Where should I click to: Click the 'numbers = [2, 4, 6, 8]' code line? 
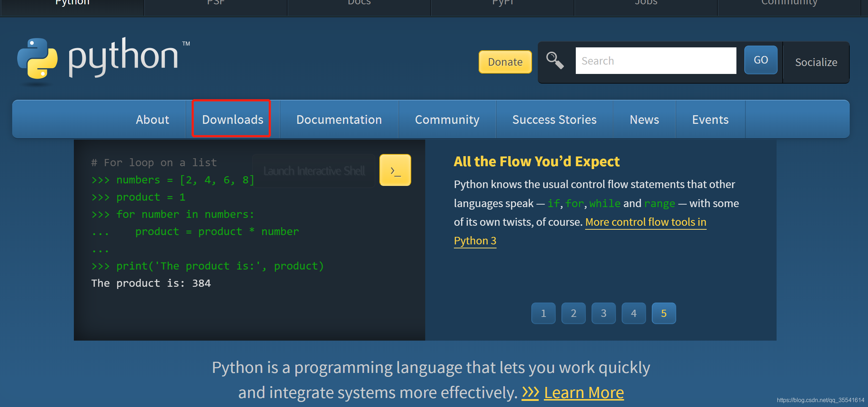tap(173, 180)
